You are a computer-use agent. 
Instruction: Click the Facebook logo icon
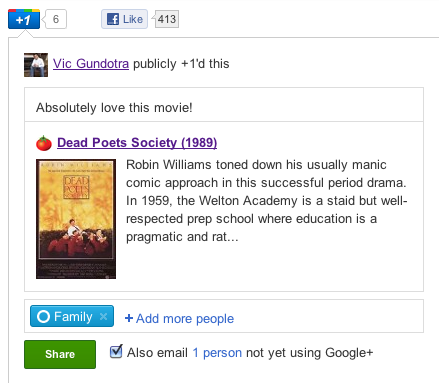[113, 19]
